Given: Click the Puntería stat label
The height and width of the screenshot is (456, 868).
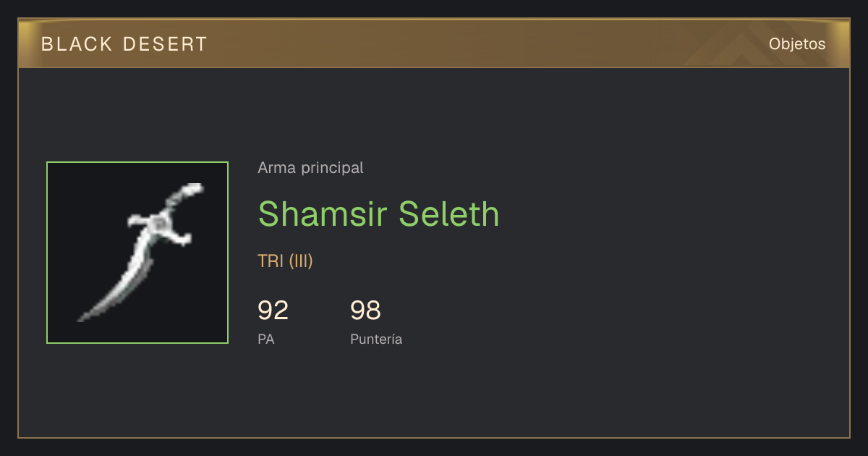Looking at the screenshot, I should pyautogui.click(x=376, y=339).
